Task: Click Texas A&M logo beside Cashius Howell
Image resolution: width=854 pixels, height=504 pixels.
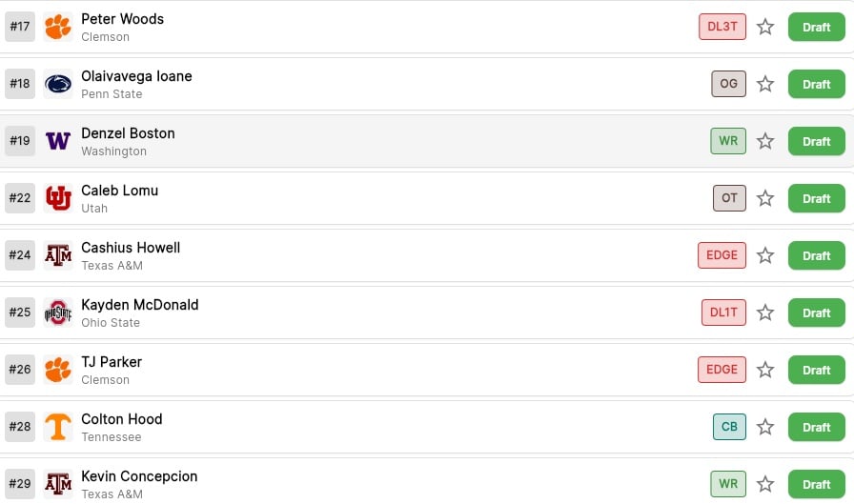Action: [58, 255]
